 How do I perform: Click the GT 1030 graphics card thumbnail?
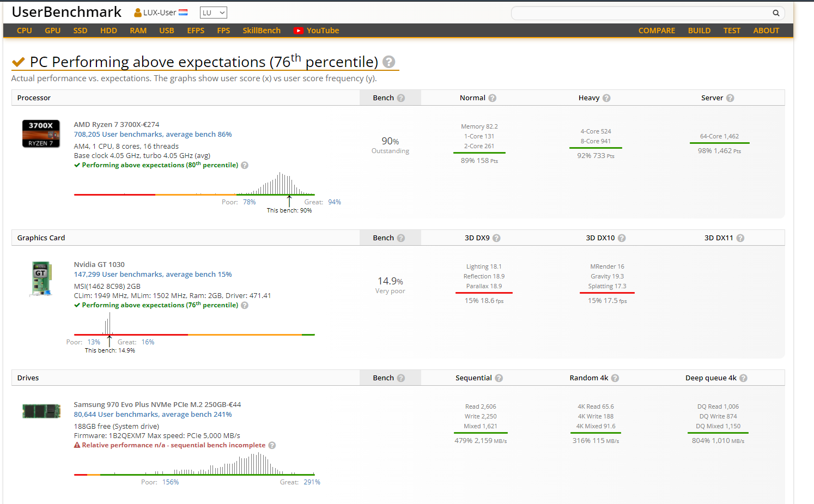click(x=41, y=278)
